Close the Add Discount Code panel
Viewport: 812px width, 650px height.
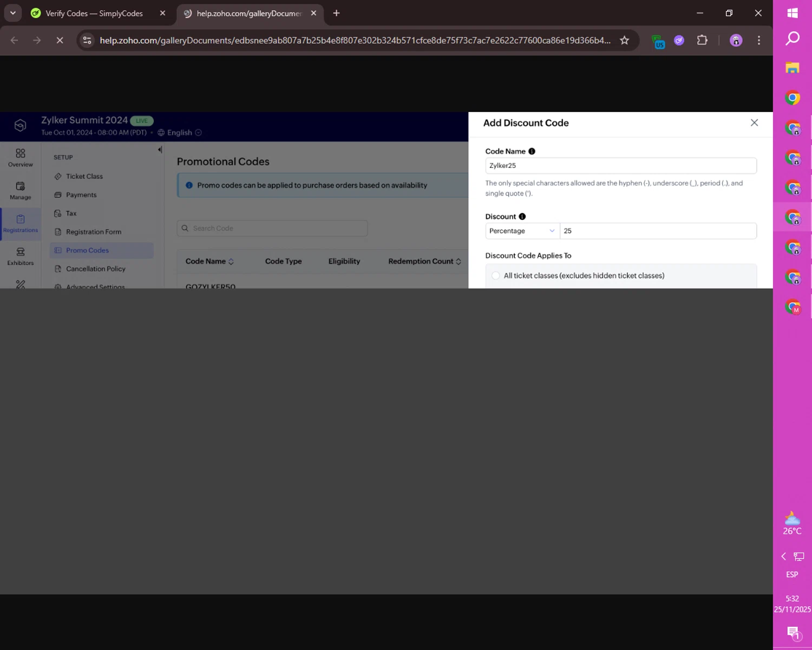[754, 123]
